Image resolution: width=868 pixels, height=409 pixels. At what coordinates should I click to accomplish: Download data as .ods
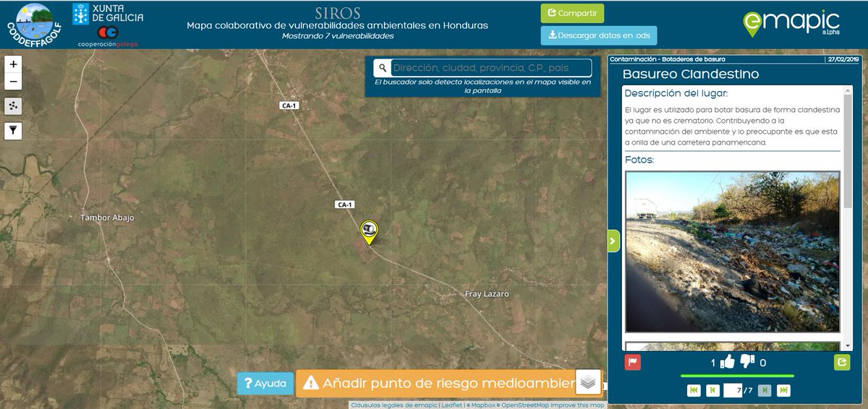(599, 35)
